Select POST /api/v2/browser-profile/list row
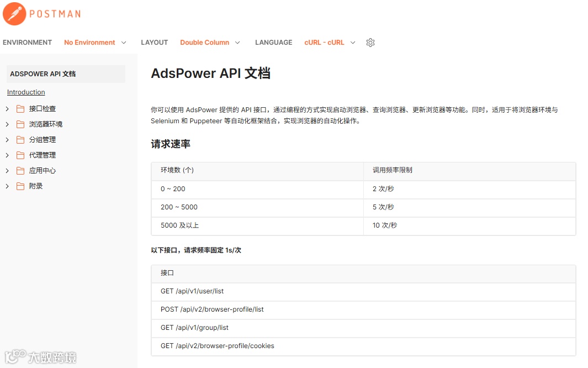588x368 pixels. (363, 309)
